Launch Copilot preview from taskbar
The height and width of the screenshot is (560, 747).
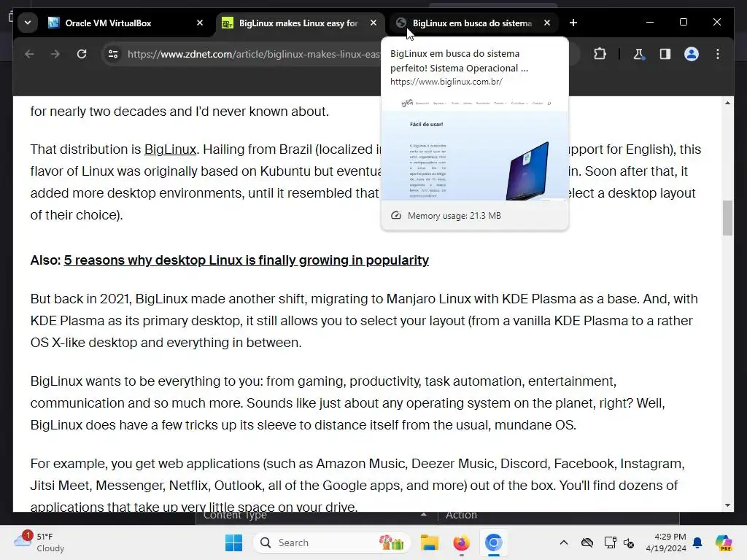pyautogui.click(x=724, y=542)
